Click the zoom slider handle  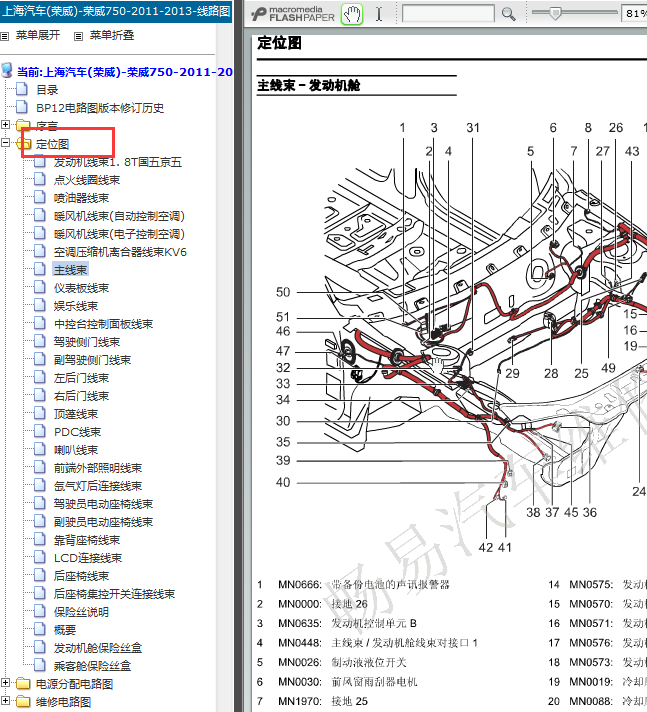click(x=555, y=13)
